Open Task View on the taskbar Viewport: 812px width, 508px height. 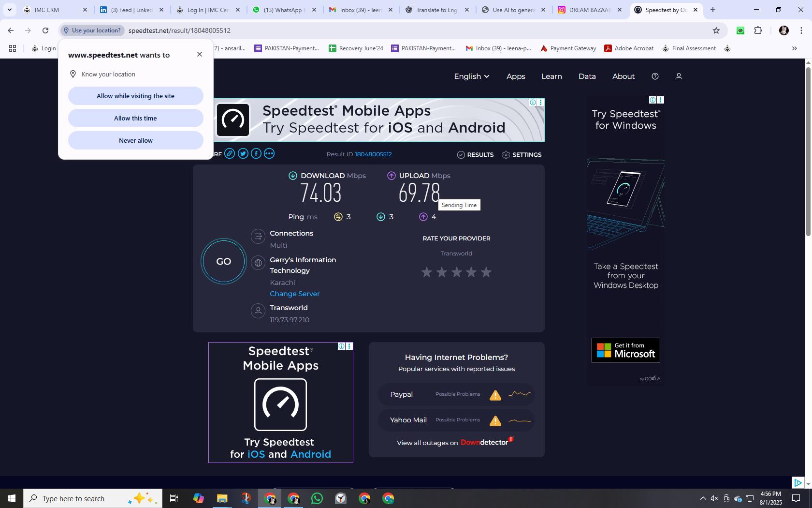(174, 498)
